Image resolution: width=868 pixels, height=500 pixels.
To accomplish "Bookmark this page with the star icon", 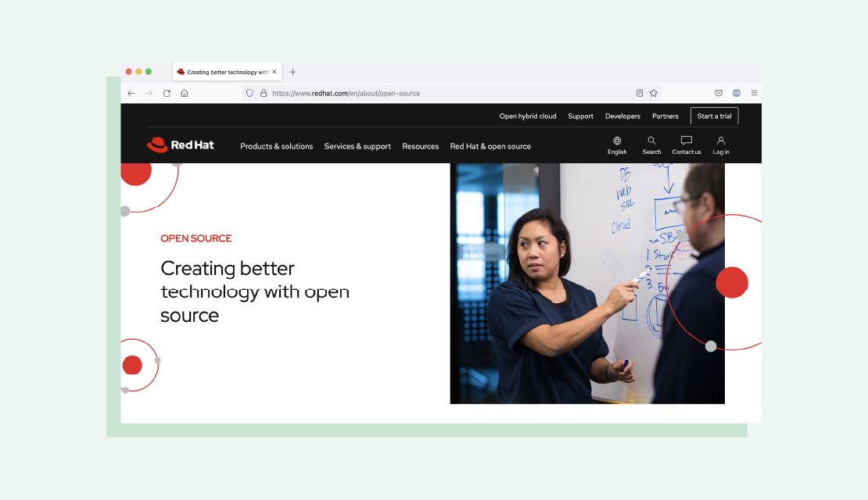I will [x=654, y=93].
